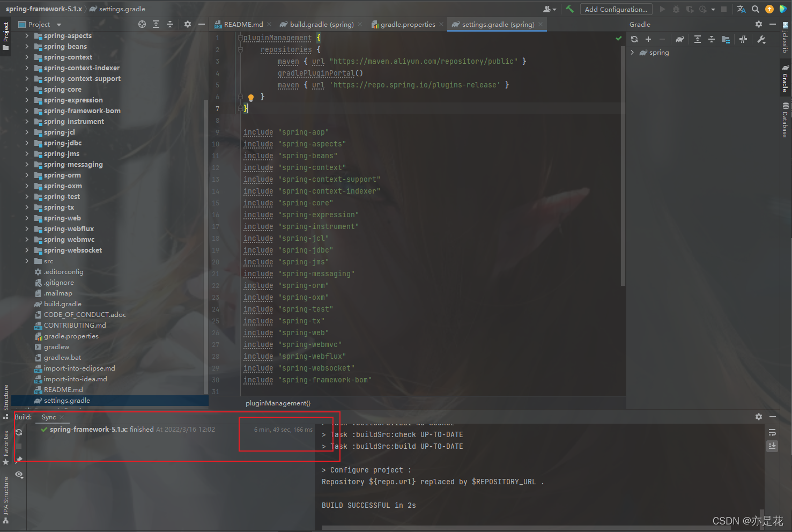This screenshot has height=532, width=792.
Task: Toggle soft-wrap in build output
Action: point(772,432)
